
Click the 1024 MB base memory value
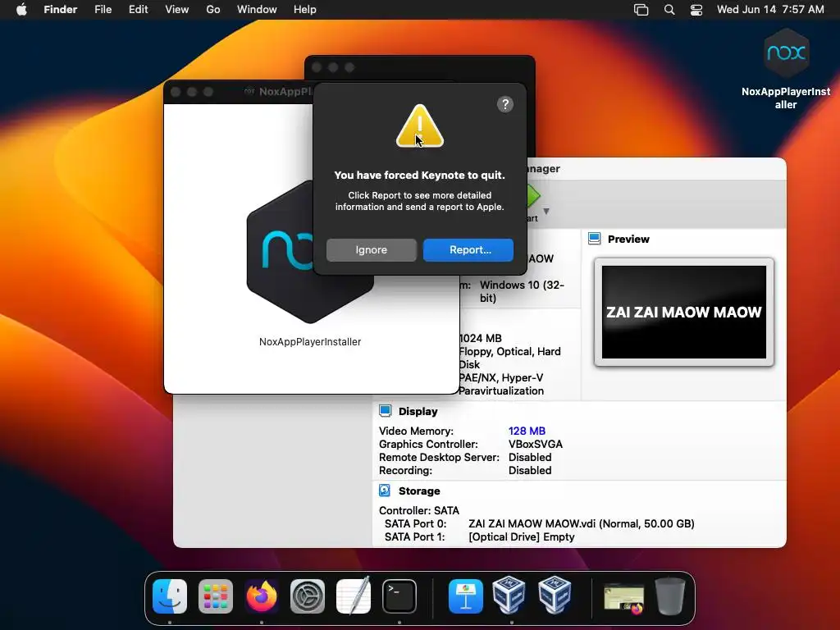click(481, 338)
